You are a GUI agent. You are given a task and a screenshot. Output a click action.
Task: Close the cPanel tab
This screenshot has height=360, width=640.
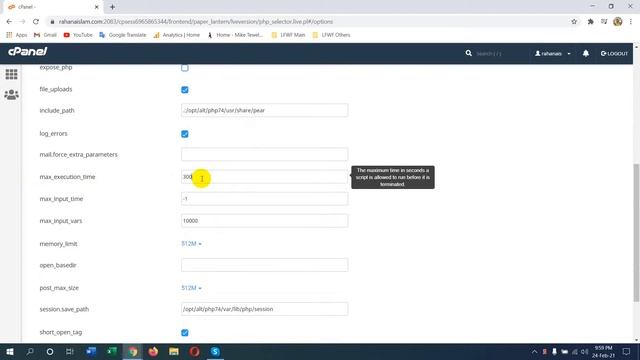(x=97, y=7)
